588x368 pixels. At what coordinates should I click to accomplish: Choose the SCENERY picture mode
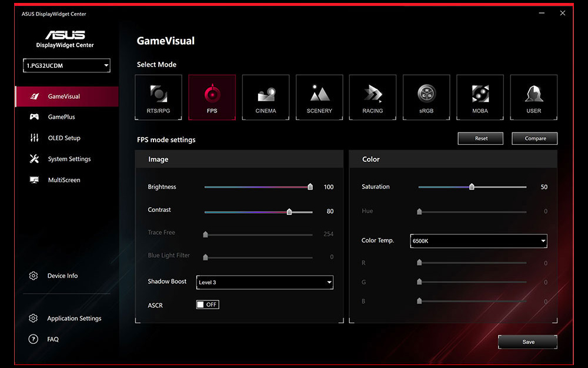tap(319, 97)
